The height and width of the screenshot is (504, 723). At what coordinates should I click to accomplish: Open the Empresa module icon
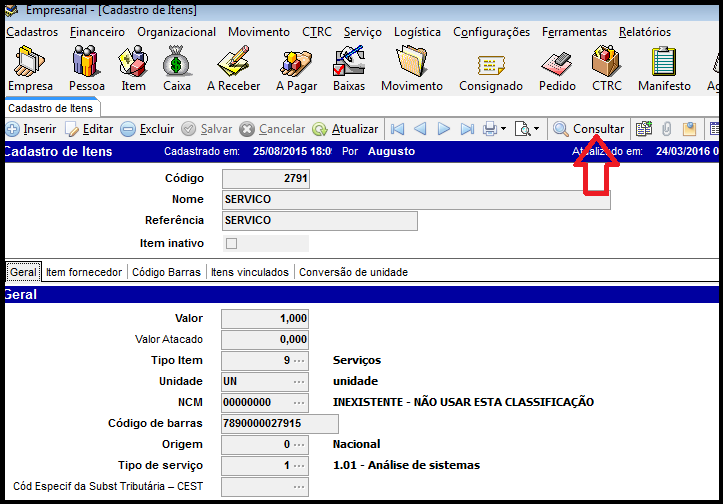click(x=30, y=66)
